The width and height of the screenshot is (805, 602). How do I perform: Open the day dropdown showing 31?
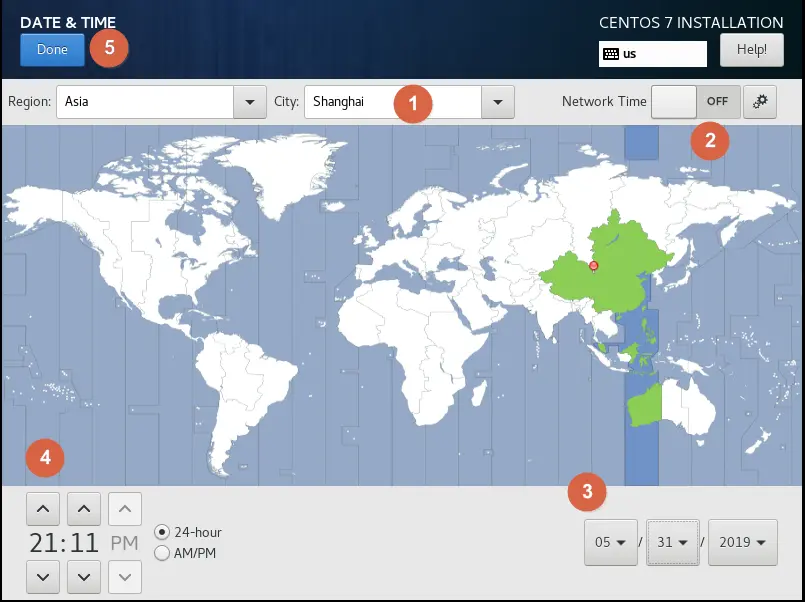tap(673, 542)
